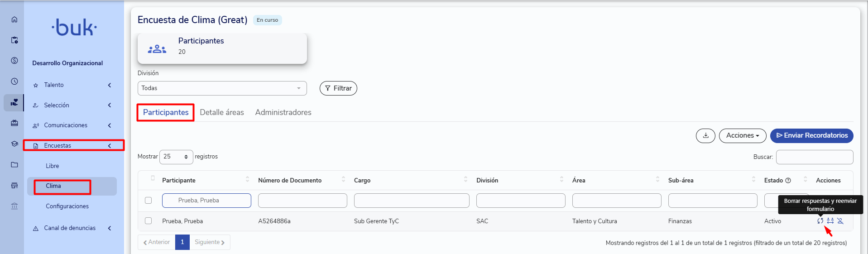The height and width of the screenshot is (254, 868).
Task: Switch to the Detalle áreas tab
Action: click(x=222, y=112)
